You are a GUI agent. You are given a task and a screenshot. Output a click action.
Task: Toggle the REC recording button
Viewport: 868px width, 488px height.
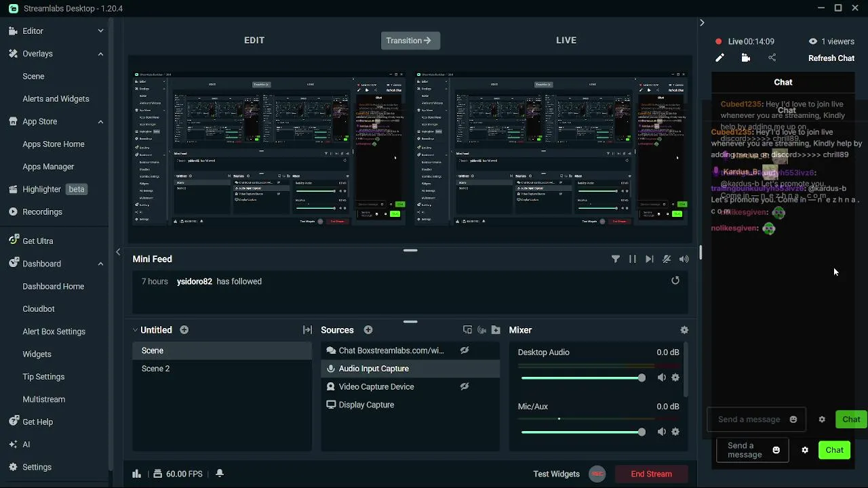pyautogui.click(x=597, y=474)
